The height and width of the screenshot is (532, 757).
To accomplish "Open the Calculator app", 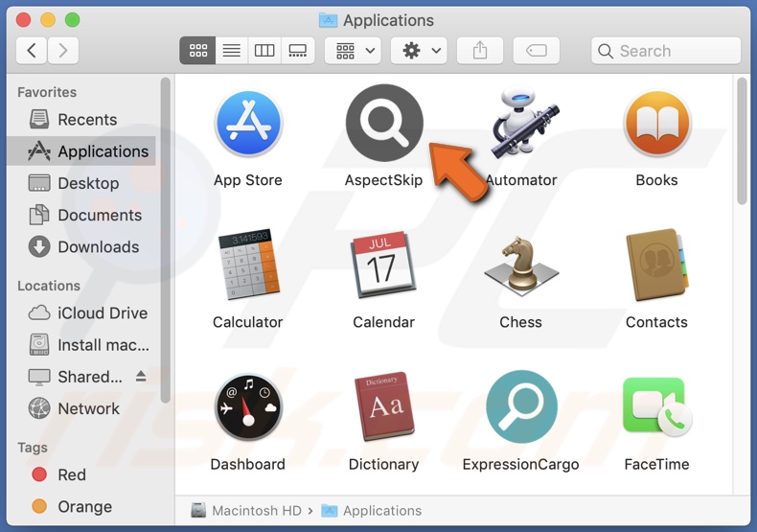I will coord(248,264).
